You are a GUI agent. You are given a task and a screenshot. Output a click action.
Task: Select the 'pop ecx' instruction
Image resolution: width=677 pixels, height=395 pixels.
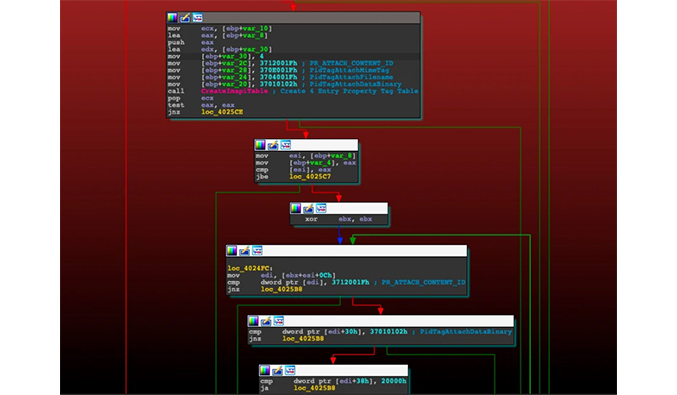(x=191, y=98)
